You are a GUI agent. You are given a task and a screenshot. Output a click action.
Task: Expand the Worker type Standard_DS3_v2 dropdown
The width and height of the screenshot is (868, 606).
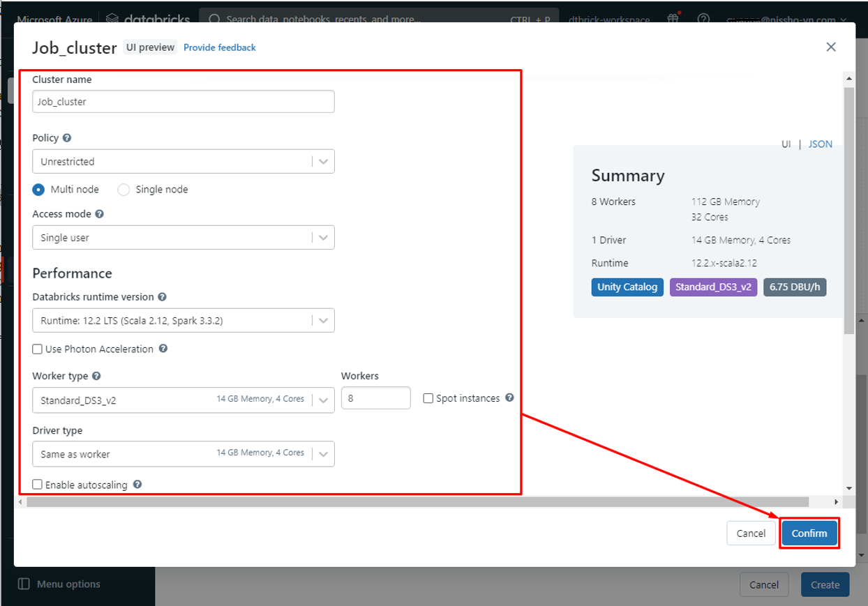[x=184, y=400]
